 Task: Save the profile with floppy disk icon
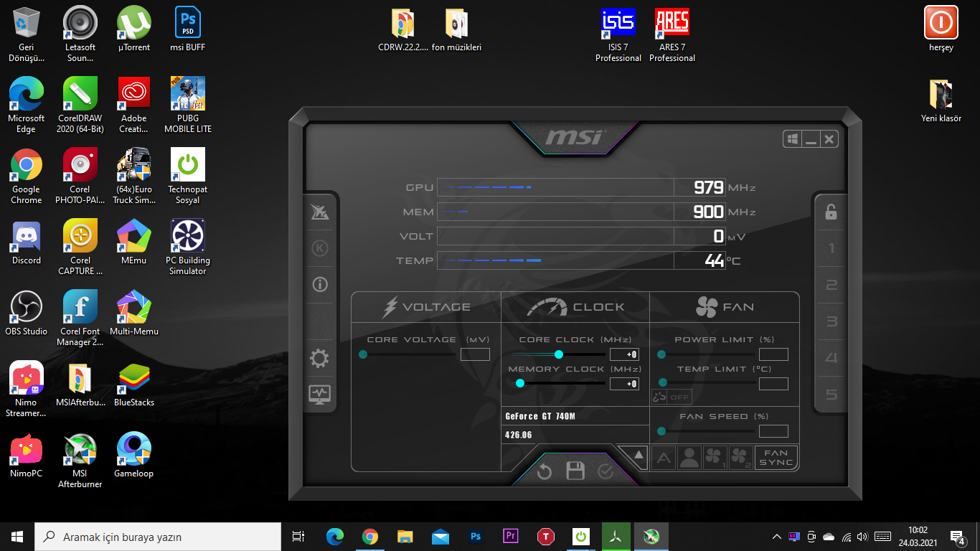(x=575, y=471)
